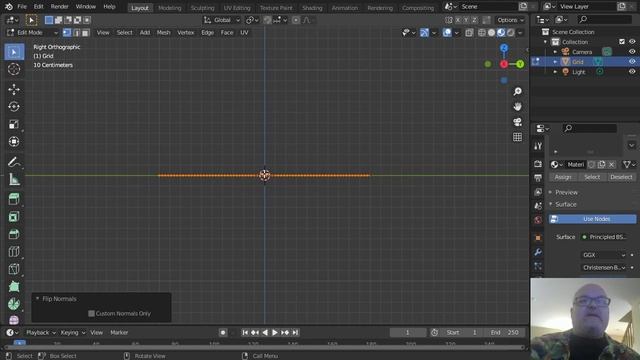The image size is (640, 360).
Task: Expand the Light item in outliner
Action: tap(555, 72)
